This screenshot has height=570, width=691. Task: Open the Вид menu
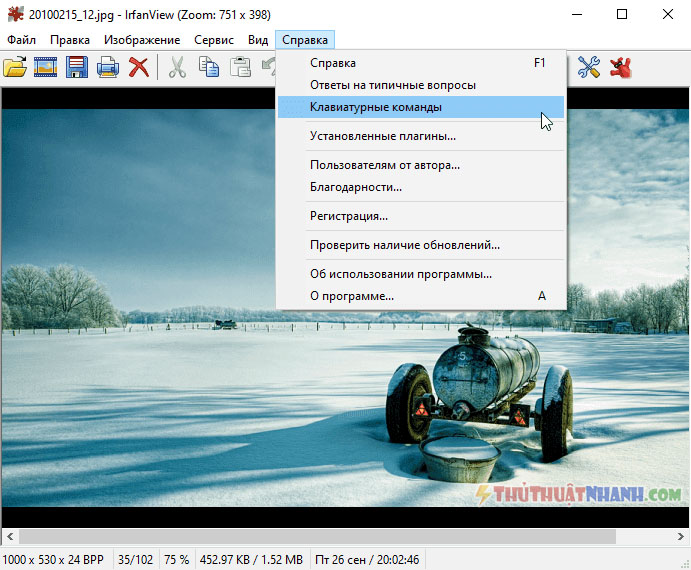pos(258,40)
